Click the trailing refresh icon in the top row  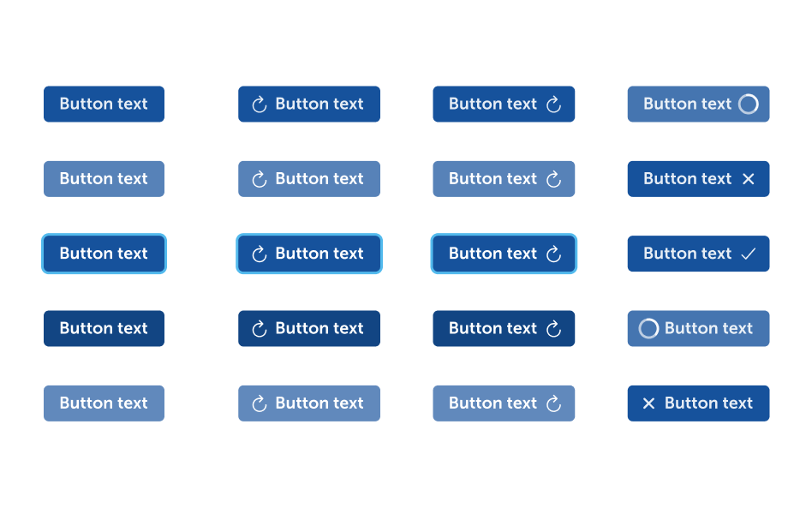(x=553, y=105)
